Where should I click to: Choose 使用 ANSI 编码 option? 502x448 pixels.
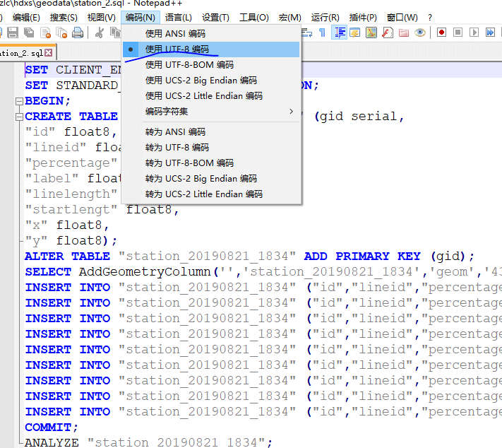pos(175,33)
